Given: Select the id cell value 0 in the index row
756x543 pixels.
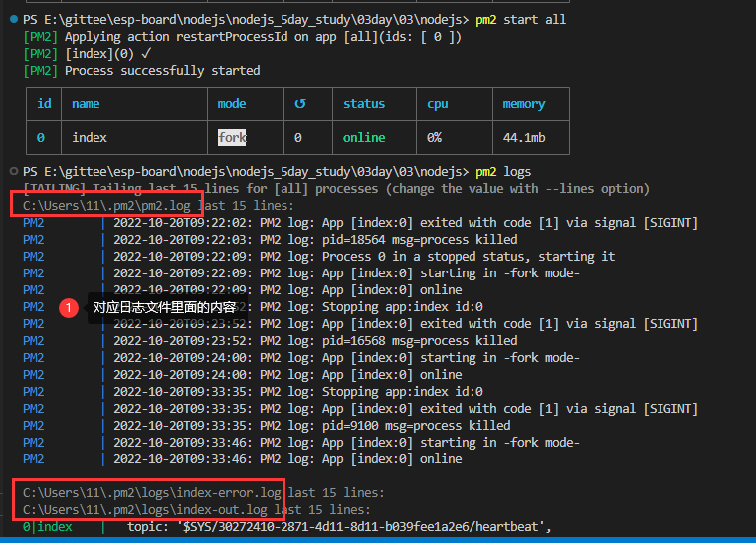Looking at the screenshot, I should point(41,138).
